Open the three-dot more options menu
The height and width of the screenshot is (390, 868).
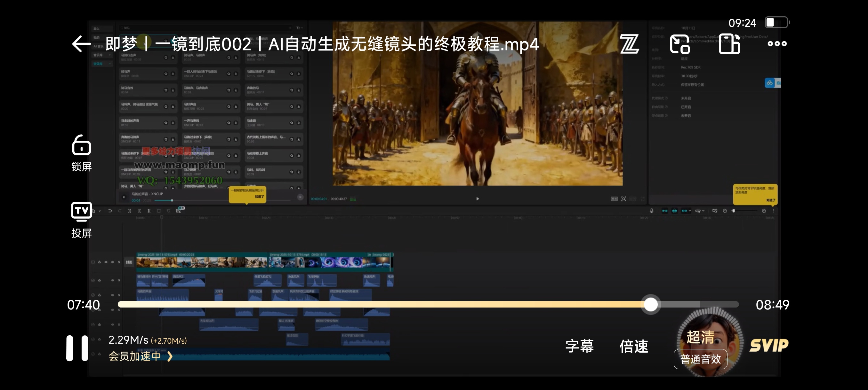tap(777, 44)
